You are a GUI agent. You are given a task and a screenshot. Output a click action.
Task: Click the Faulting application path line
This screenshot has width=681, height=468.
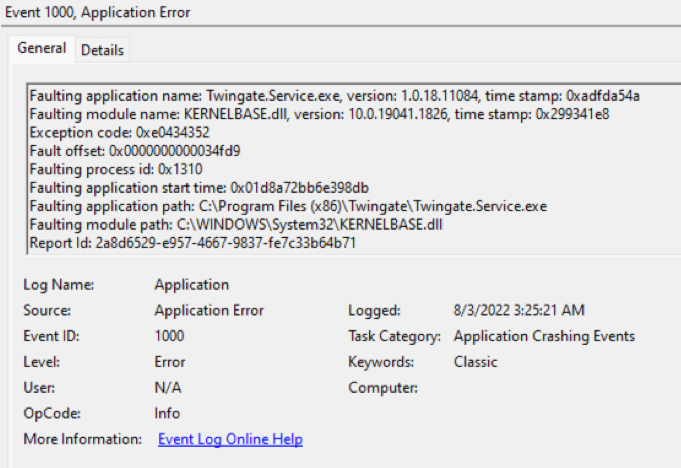288,206
